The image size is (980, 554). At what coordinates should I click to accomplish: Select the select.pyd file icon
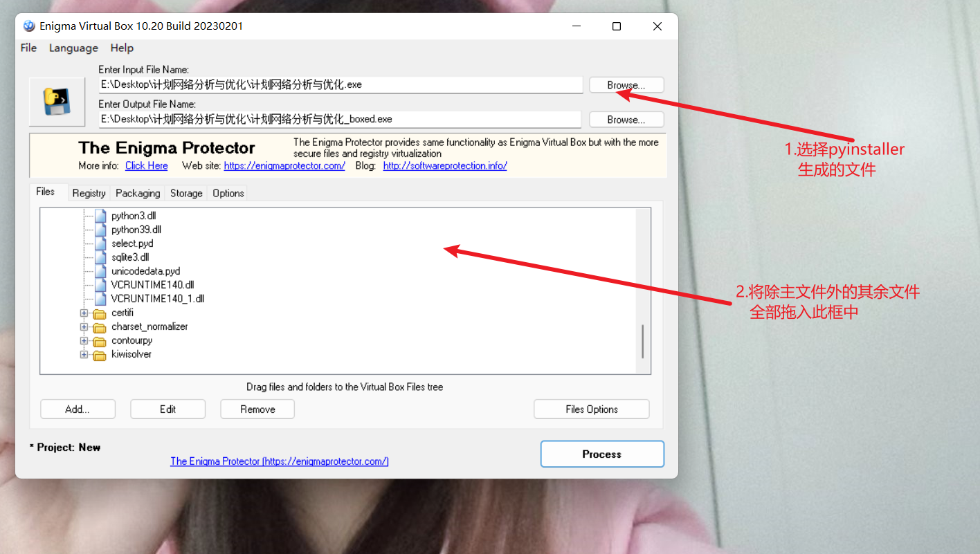click(x=101, y=243)
